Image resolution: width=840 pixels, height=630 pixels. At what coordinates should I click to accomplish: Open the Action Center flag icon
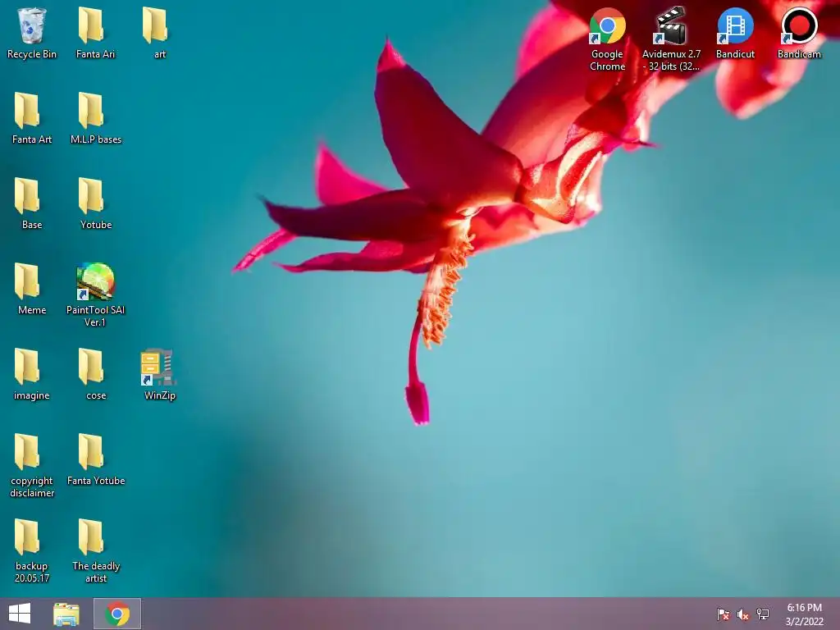(x=724, y=614)
